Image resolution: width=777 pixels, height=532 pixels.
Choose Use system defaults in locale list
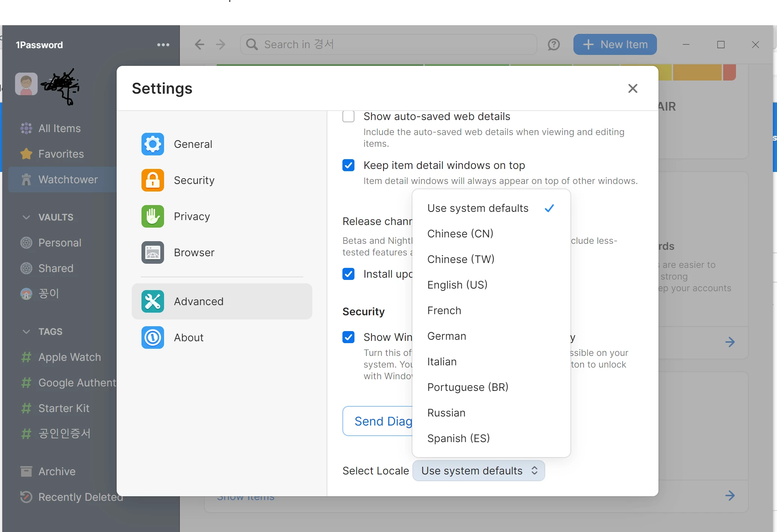click(491, 208)
